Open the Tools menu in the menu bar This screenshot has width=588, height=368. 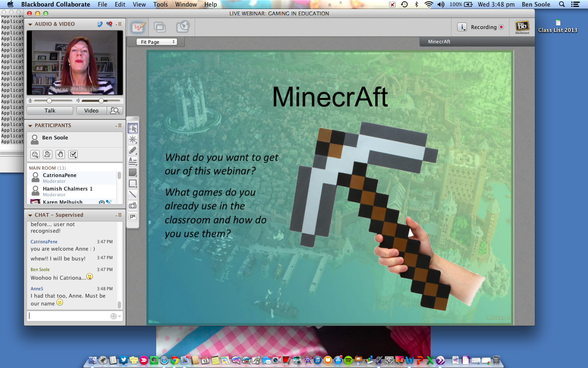(160, 4)
